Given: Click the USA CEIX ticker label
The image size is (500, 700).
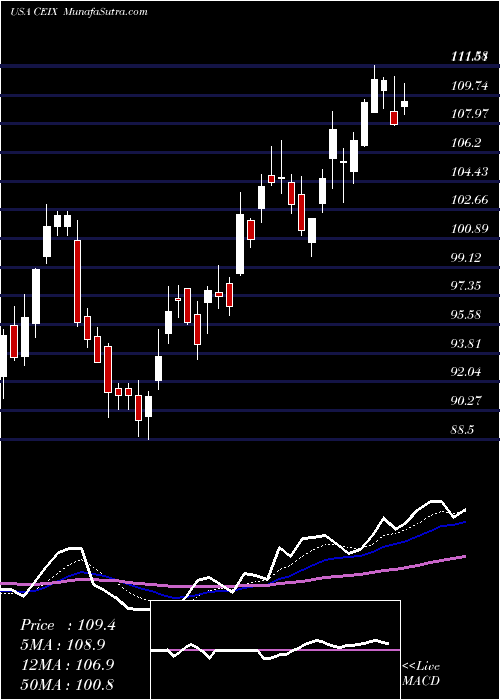Looking at the screenshot, I should point(34,12).
